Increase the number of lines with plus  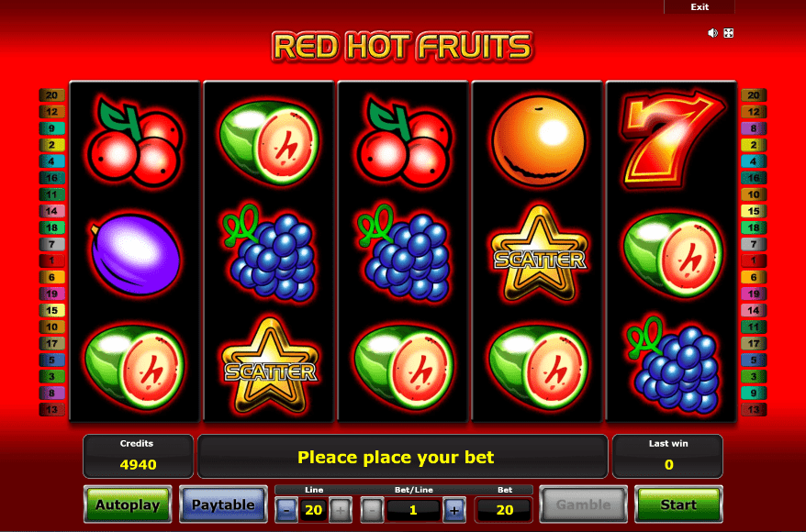click(x=341, y=510)
